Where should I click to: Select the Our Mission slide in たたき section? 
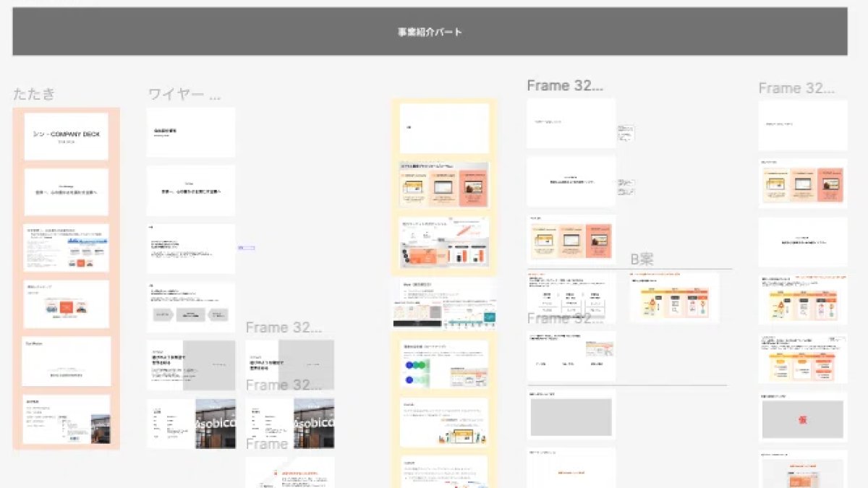pyautogui.click(x=66, y=361)
